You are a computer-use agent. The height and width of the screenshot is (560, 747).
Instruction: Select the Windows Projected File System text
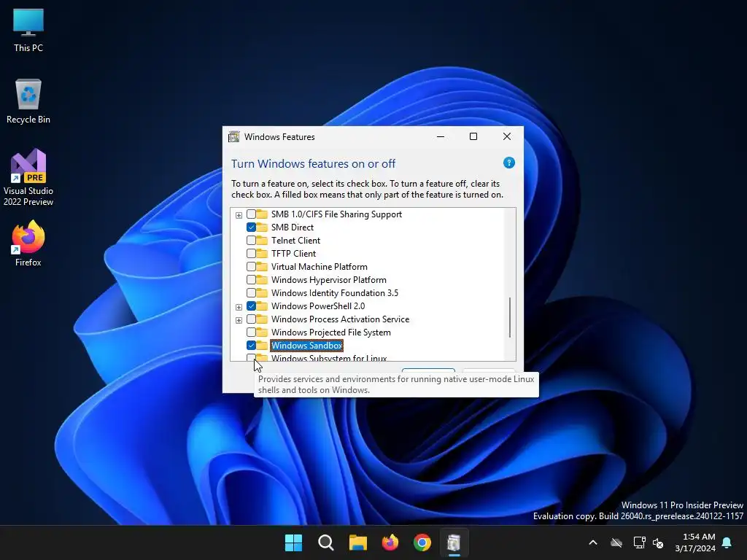[331, 332]
